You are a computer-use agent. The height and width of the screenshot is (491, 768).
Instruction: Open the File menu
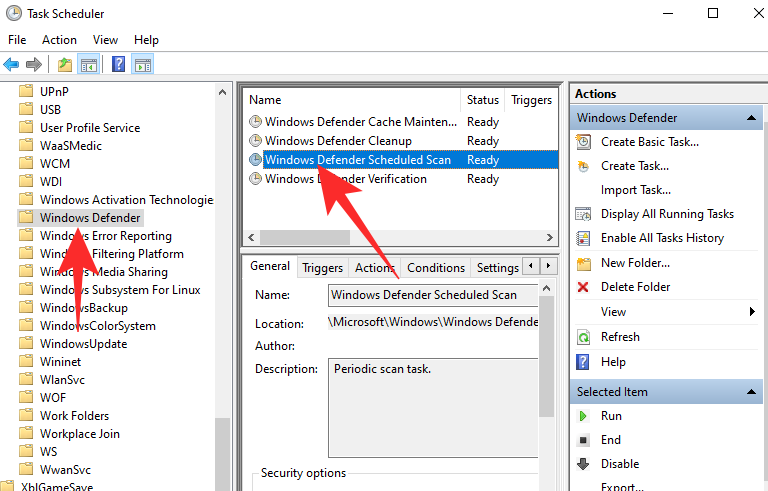point(17,40)
